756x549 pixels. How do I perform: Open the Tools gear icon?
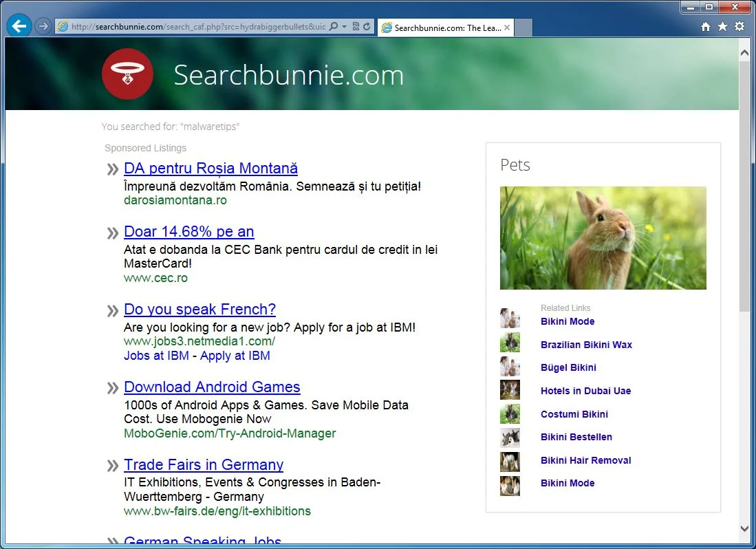click(739, 27)
